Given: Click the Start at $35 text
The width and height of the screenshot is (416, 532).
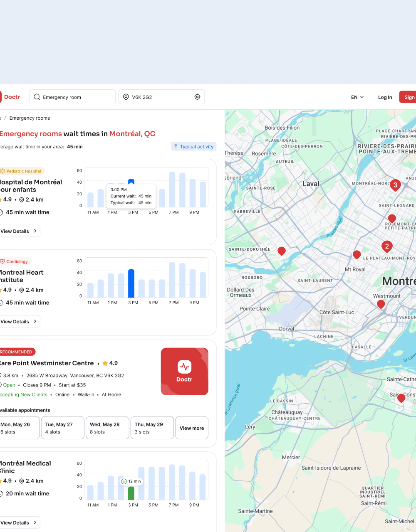Looking at the screenshot, I should point(72,385).
